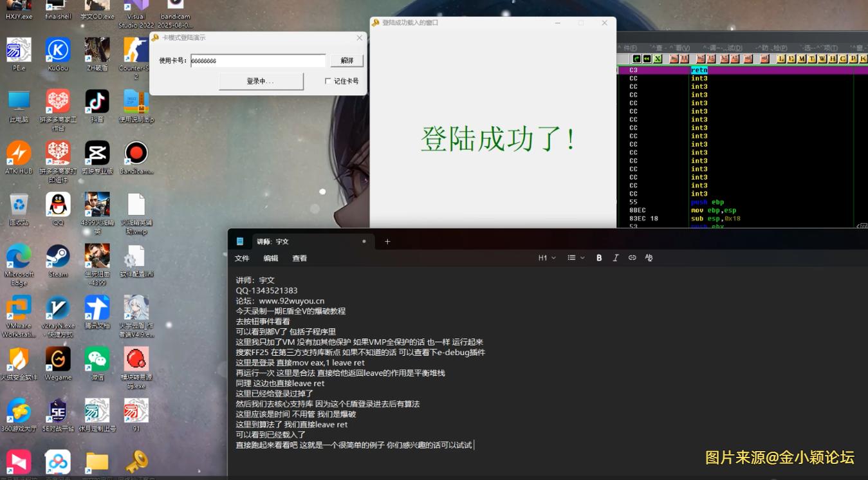Click the 使用卡号 input field
Viewport: 868px width, 480px height.
(258, 60)
